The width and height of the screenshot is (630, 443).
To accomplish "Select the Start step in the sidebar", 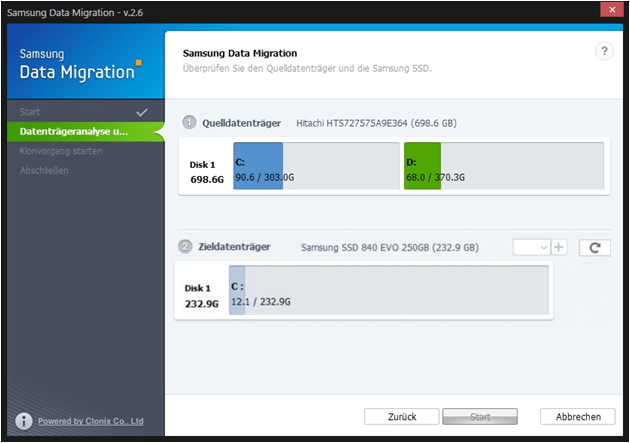I will 86,112.
